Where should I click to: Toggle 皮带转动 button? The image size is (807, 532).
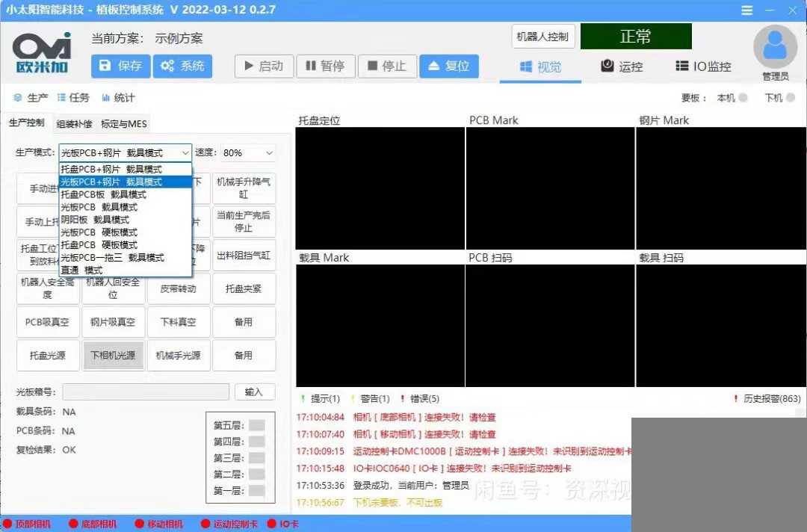point(179,288)
